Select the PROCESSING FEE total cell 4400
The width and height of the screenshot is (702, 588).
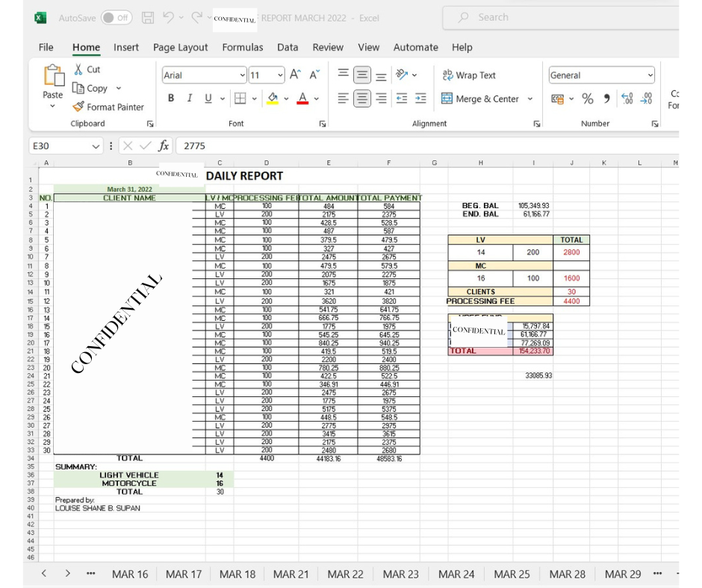tap(571, 301)
